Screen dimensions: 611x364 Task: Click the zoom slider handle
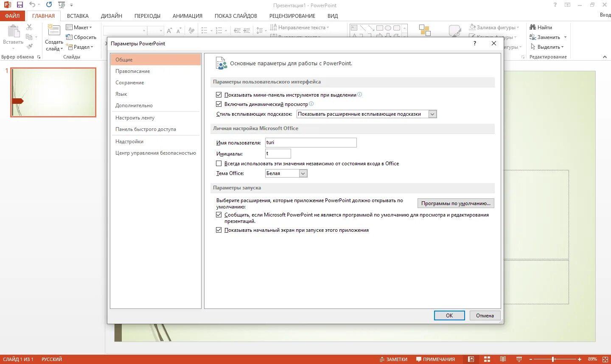click(554, 359)
